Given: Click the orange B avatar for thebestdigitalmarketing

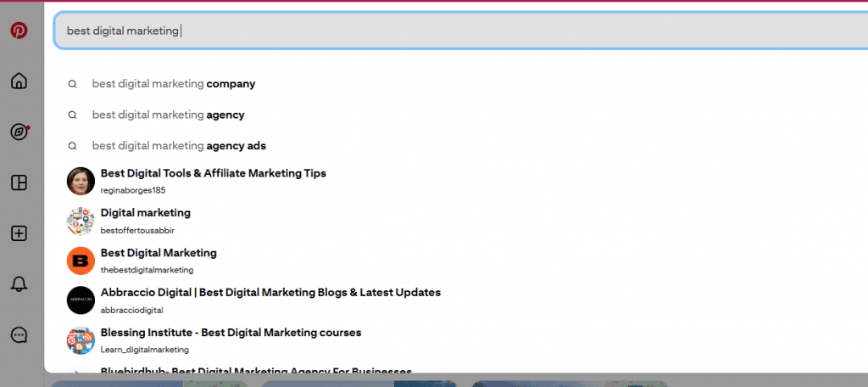Looking at the screenshot, I should pyautogui.click(x=81, y=261).
